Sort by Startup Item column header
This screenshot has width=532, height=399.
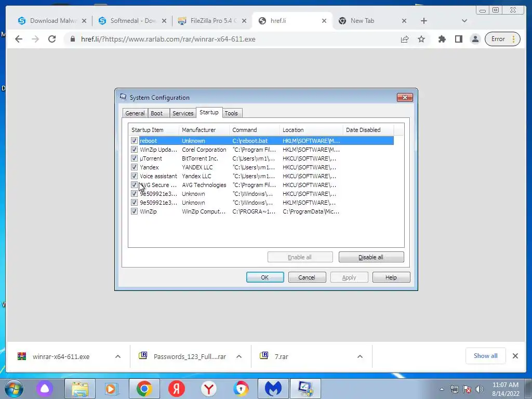click(154, 129)
